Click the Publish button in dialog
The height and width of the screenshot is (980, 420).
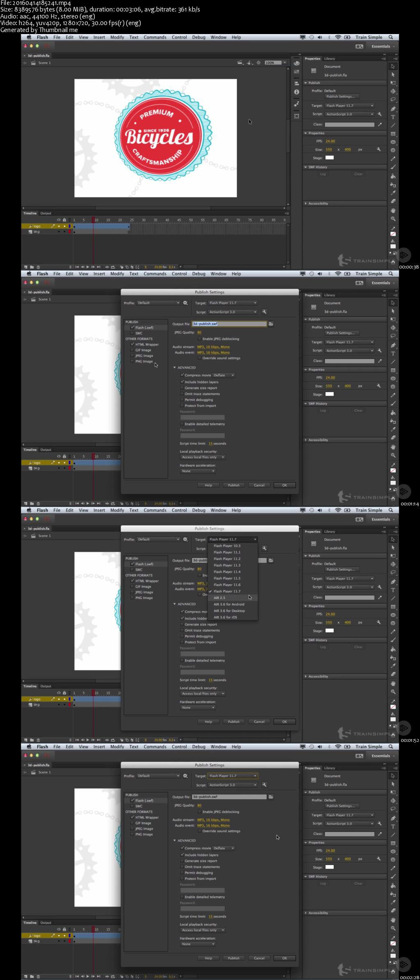pos(234,485)
